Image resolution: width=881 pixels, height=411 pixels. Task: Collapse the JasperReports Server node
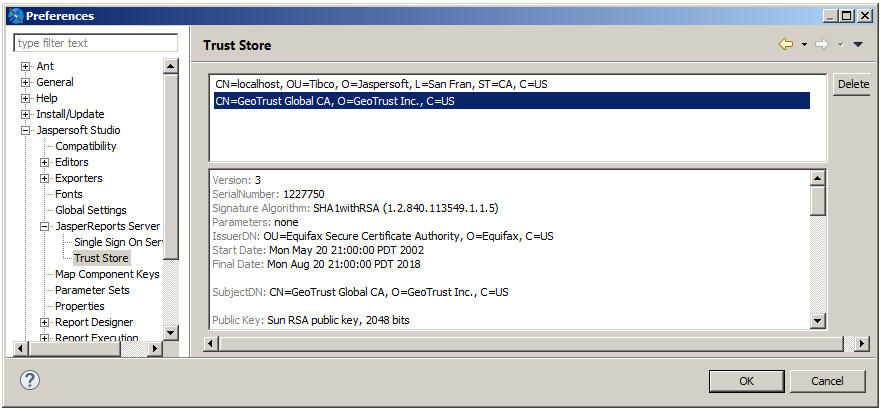pos(44,227)
